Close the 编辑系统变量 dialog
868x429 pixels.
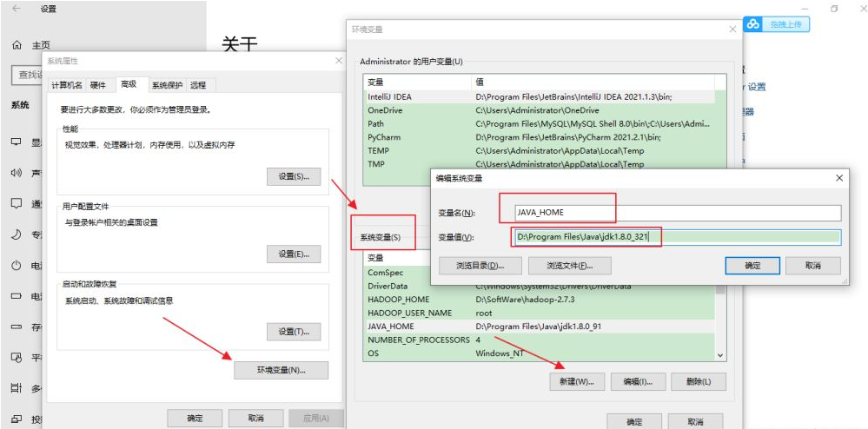pyautogui.click(x=839, y=178)
